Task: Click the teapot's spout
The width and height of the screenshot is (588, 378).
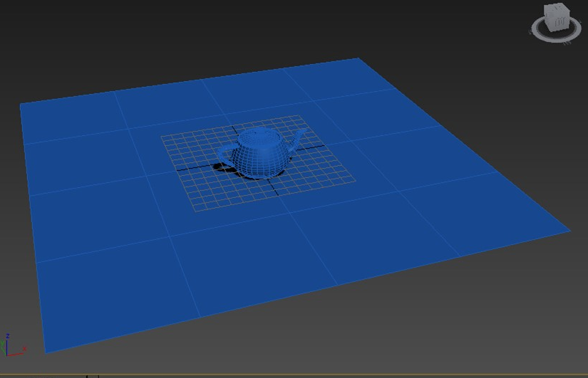Action: (297, 139)
